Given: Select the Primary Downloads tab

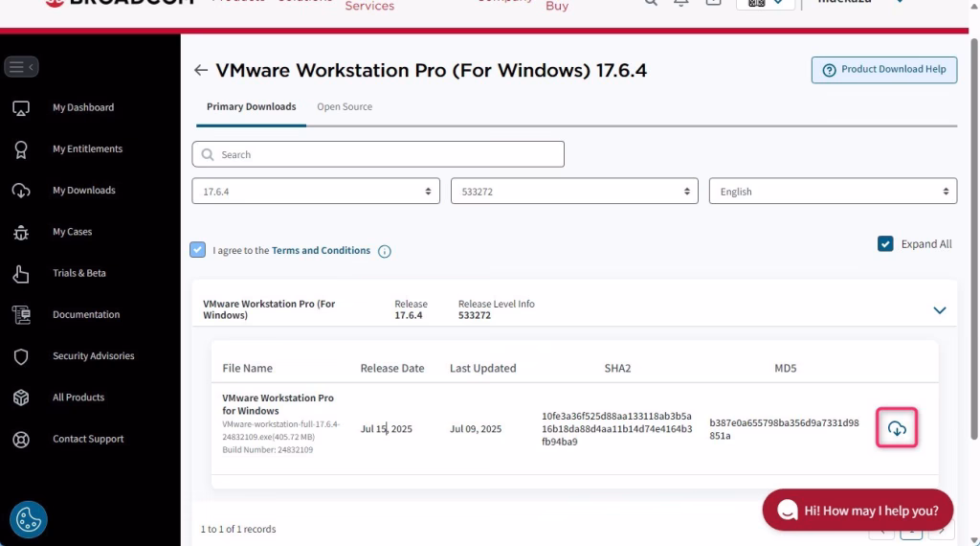Looking at the screenshot, I should coord(251,107).
